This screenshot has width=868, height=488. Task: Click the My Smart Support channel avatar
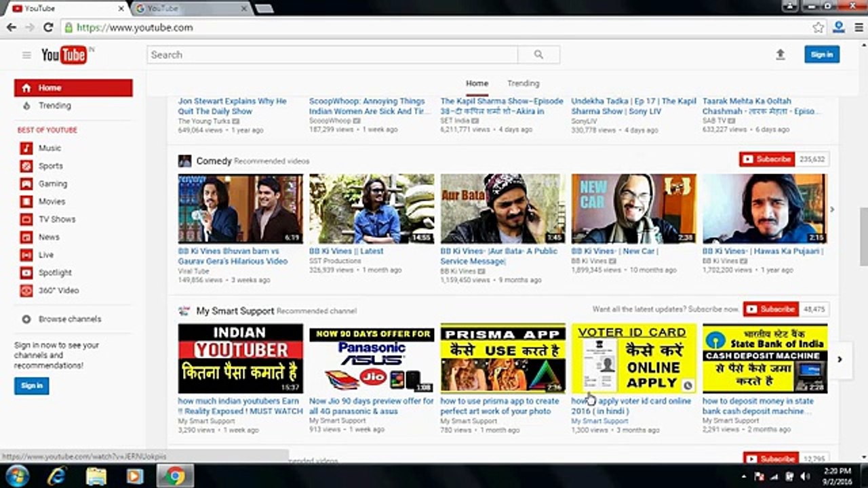(x=184, y=311)
